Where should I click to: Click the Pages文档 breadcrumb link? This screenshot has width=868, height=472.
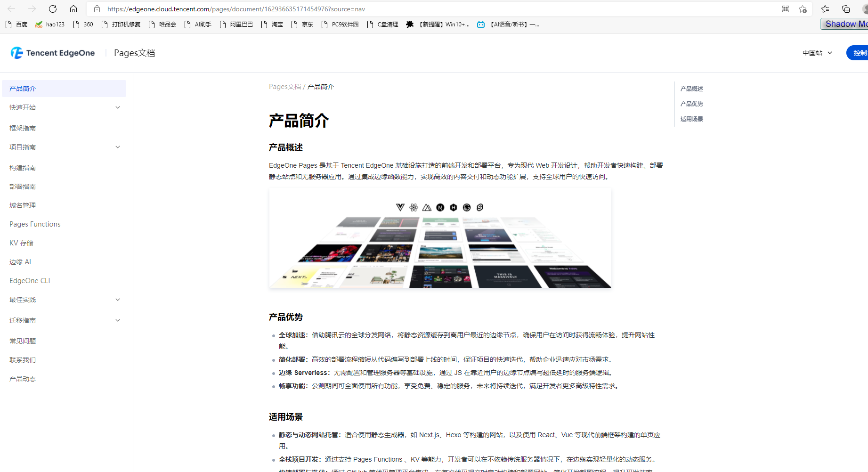[x=285, y=87]
